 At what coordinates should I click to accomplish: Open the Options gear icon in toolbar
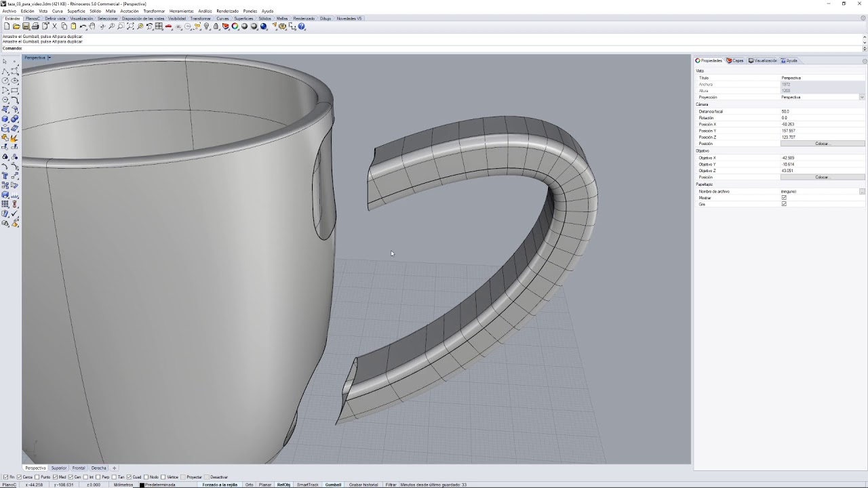click(282, 26)
